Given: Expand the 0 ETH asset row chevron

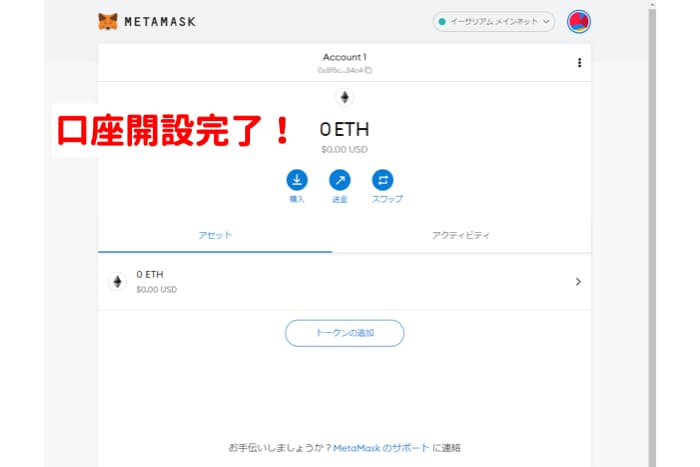Looking at the screenshot, I should click(x=578, y=282).
